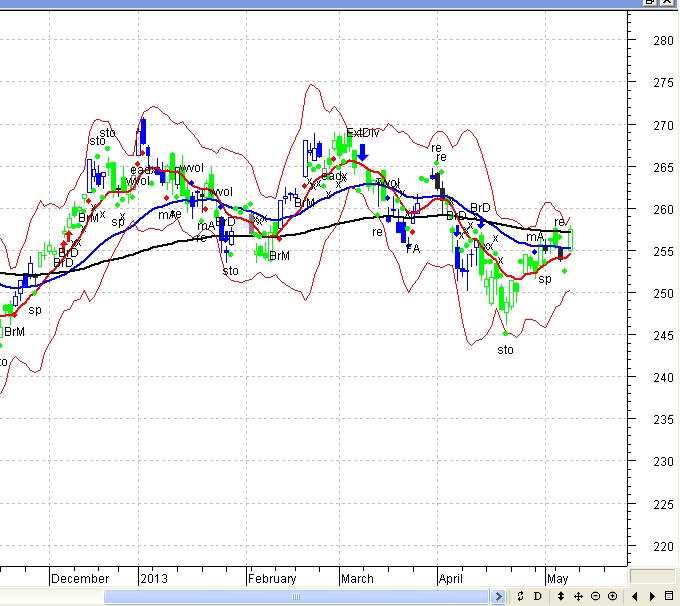Step chart forward with right triangle
The image size is (680, 606).
pyautogui.click(x=652, y=596)
